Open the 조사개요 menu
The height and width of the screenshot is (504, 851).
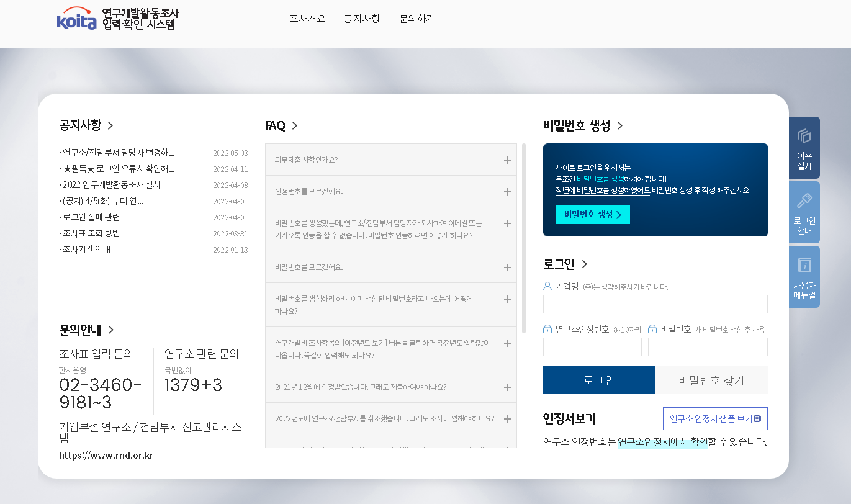(x=307, y=19)
